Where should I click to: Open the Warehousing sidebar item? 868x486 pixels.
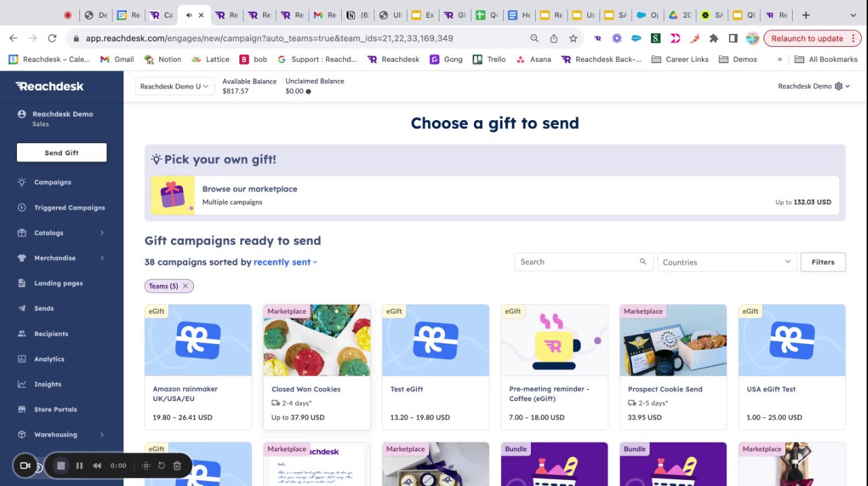point(56,434)
